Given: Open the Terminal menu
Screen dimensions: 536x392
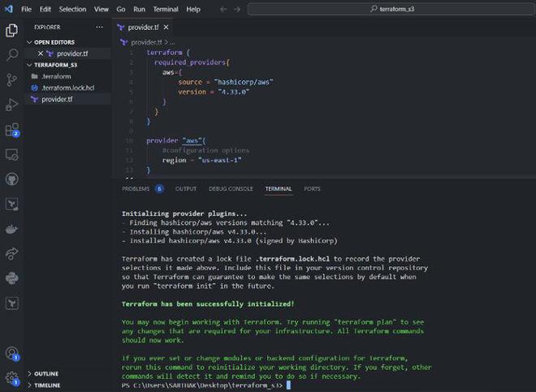Looking at the screenshot, I should pyautogui.click(x=166, y=9).
